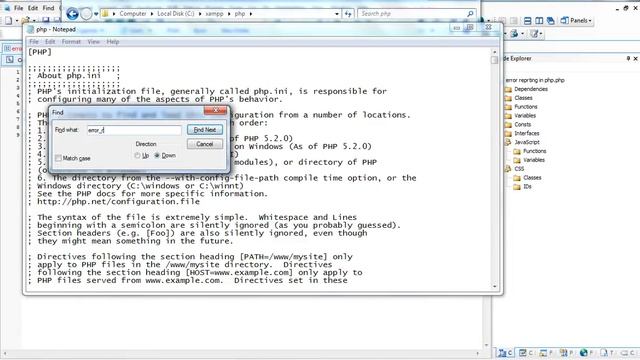
Task: Open the Panels dropdown
Action: 576,20
